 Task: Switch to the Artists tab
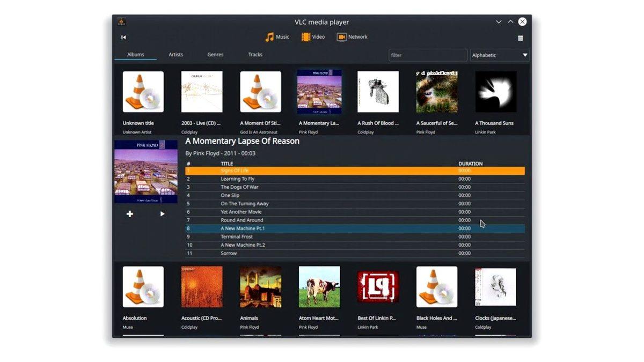click(x=175, y=54)
